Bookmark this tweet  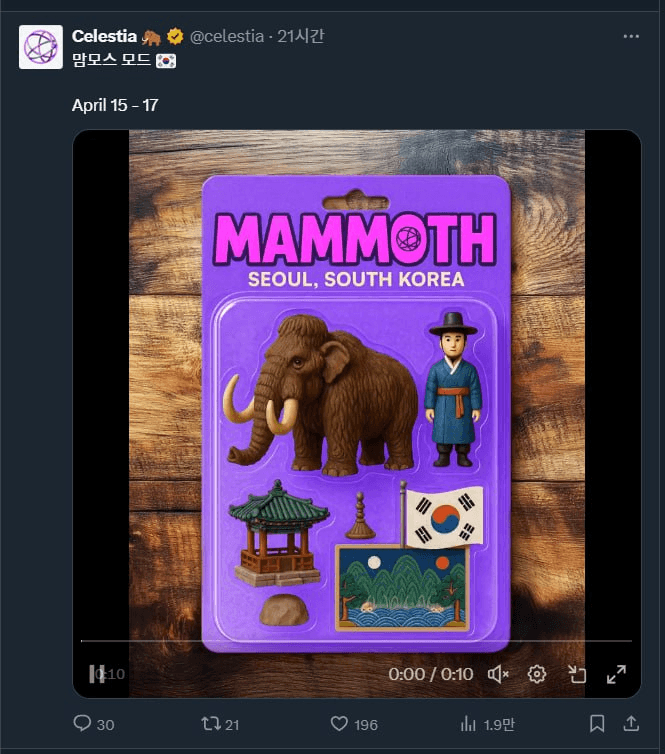tap(597, 723)
